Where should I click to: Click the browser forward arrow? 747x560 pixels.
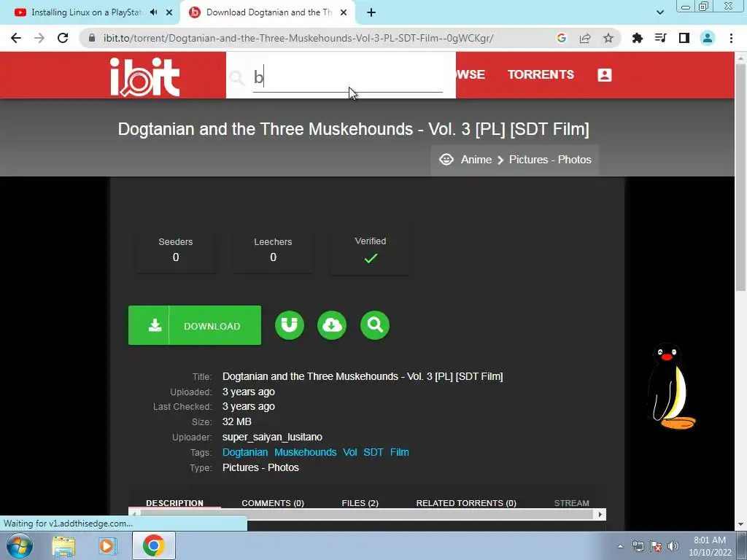(x=39, y=38)
